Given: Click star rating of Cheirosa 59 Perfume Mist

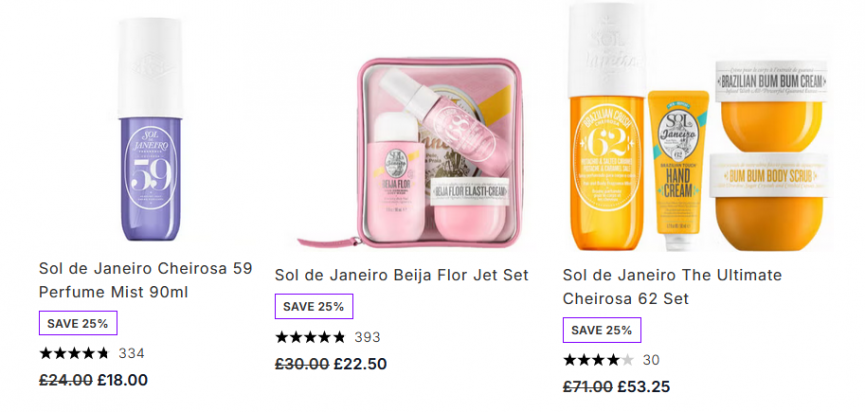Looking at the screenshot, I should coord(74,353).
